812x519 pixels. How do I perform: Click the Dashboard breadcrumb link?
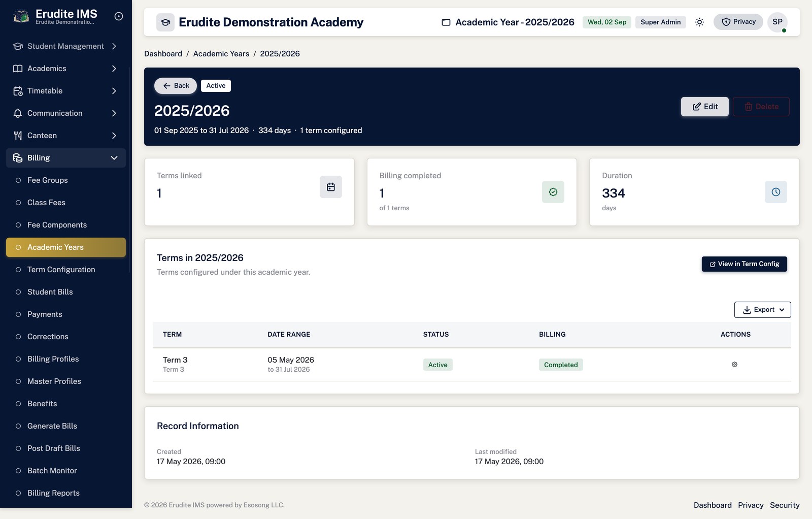click(163, 54)
